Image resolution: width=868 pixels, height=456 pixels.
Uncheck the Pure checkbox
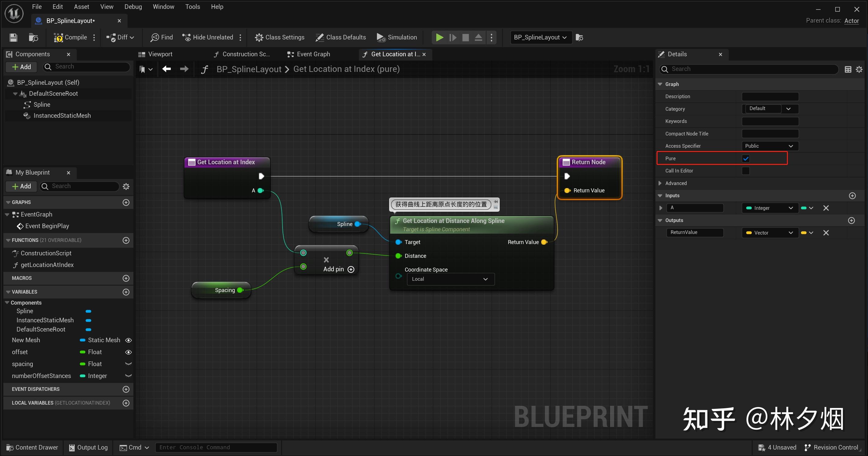click(x=746, y=158)
